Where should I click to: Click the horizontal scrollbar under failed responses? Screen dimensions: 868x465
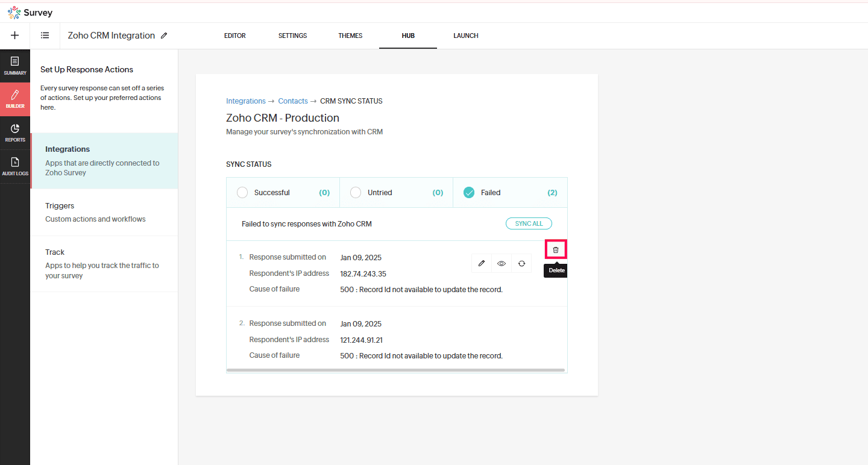tap(395, 370)
